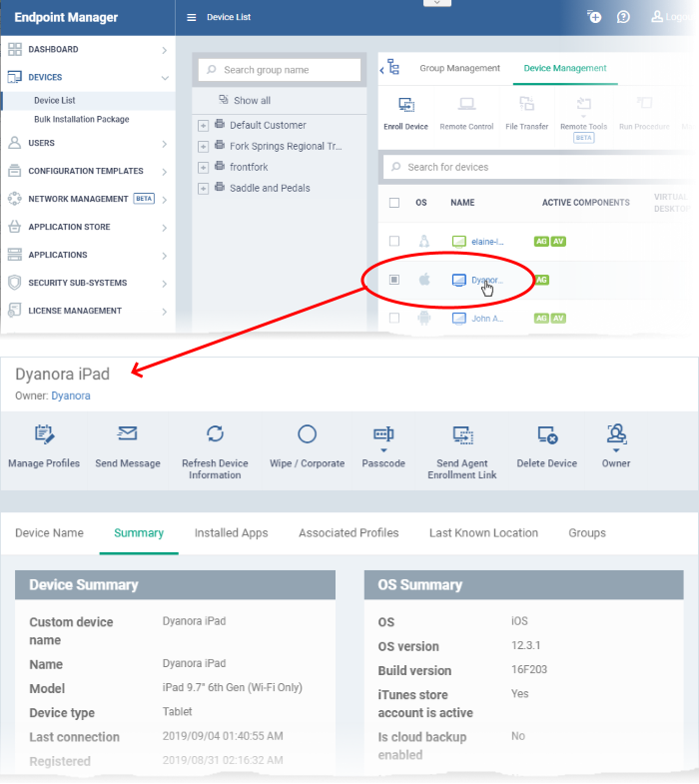Toggle the select-all checkbox in table header
Screen dimensions: 699x784
click(394, 203)
